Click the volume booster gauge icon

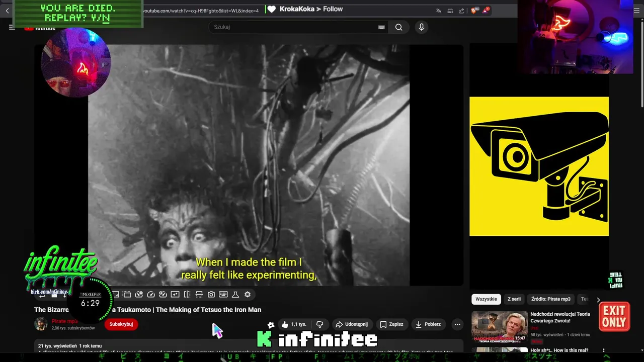tap(139, 295)
